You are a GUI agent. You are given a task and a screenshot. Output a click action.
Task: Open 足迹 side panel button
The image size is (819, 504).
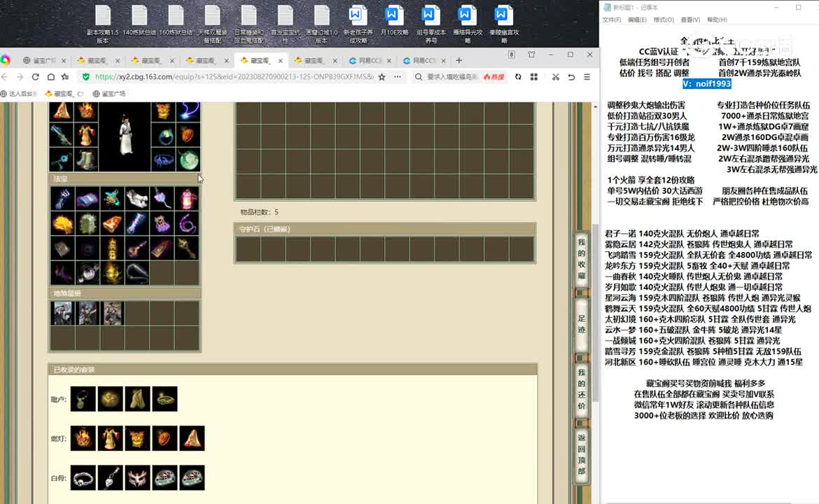tap(582, 324)
